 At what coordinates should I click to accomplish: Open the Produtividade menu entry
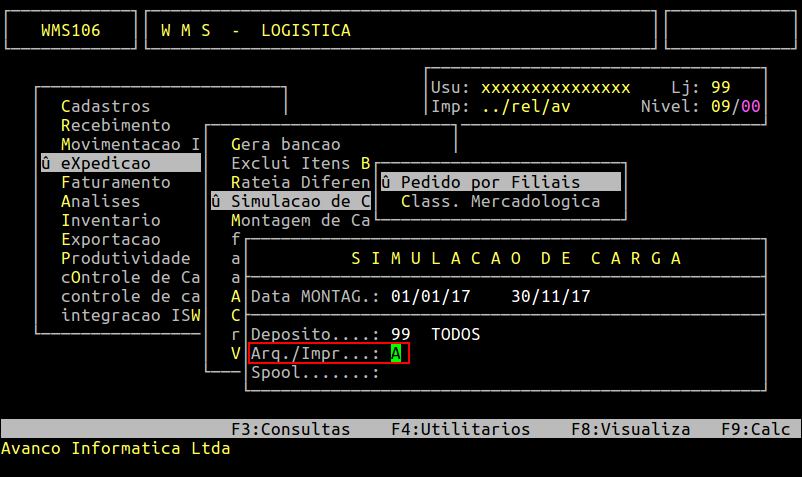pyautogui.click(x=126, y=258)
